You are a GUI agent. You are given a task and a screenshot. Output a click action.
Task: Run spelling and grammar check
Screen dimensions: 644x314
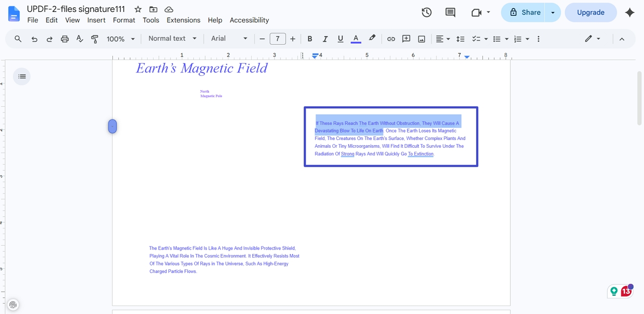tap(80, 39)
